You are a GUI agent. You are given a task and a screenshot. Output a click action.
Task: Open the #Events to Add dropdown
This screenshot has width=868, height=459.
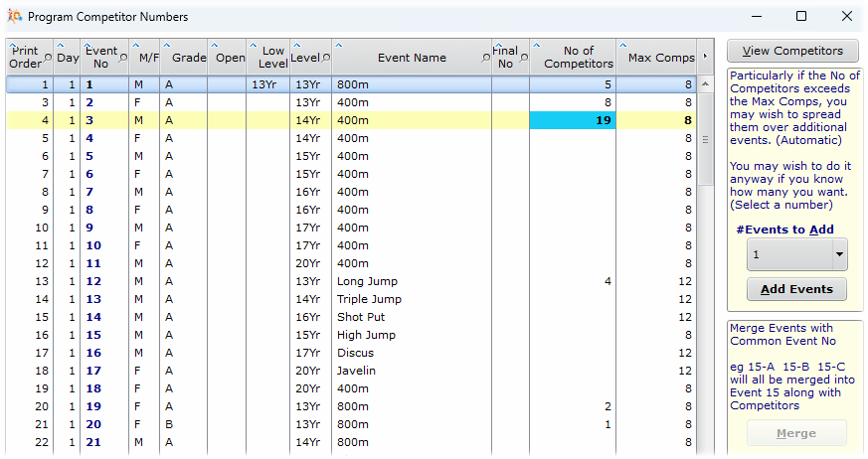pos(839,254)
